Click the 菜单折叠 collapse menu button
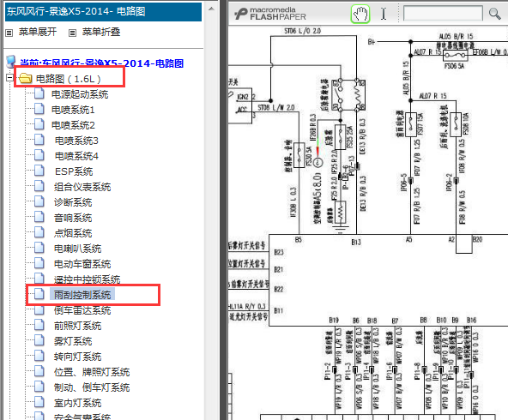The height and width of the screenshot is (420, 508). (x=101, y=32)
